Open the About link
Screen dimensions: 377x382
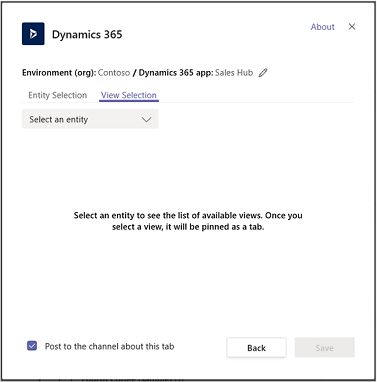pos(322,27)
